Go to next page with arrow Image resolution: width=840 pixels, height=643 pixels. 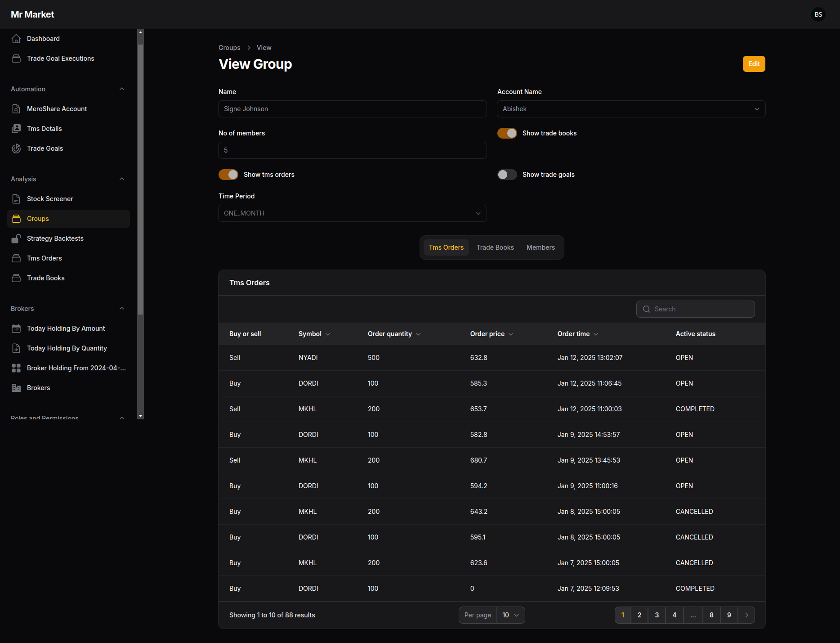tap(746, 615)
